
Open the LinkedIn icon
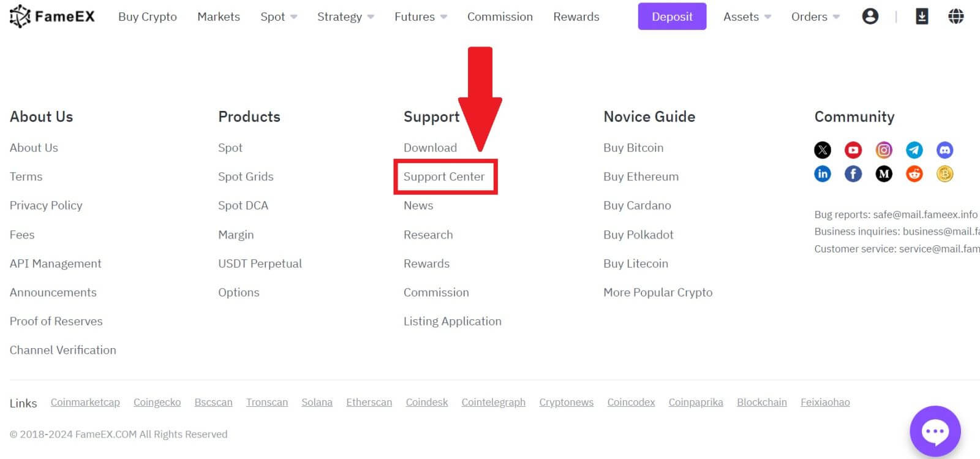pos(823,173)
